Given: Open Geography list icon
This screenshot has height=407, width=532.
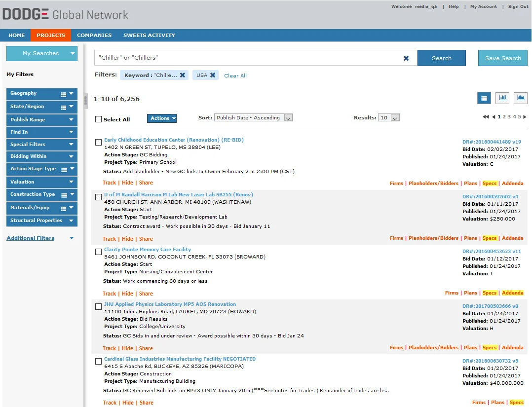Looking at the screenshot, I should pyautogui.click(x=64, y=94).
